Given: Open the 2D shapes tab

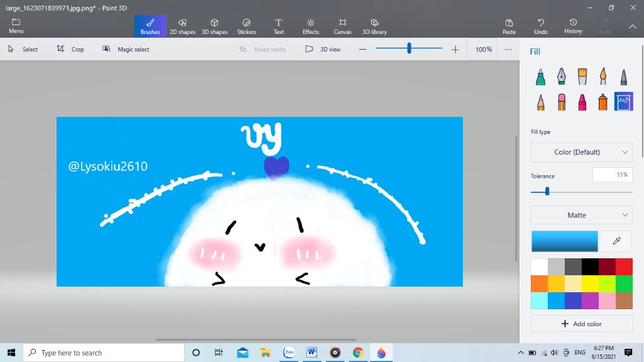Looking at the screenshot, I should tap(182, 26).
